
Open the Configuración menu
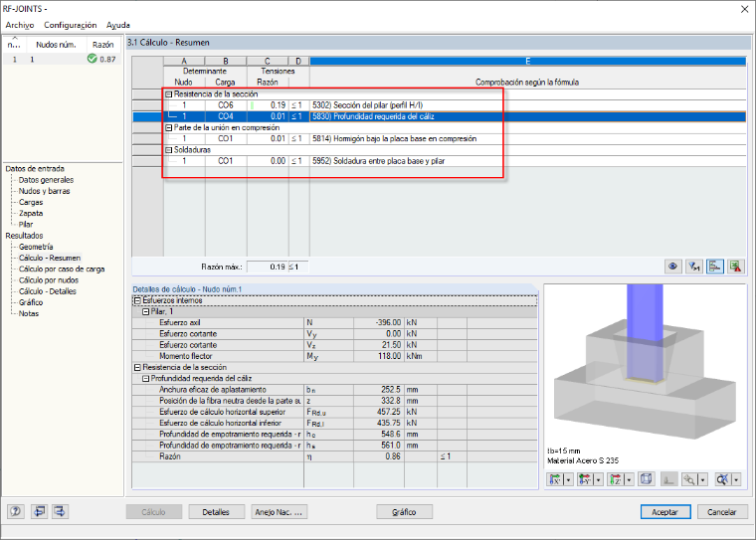tap(71, 25)
